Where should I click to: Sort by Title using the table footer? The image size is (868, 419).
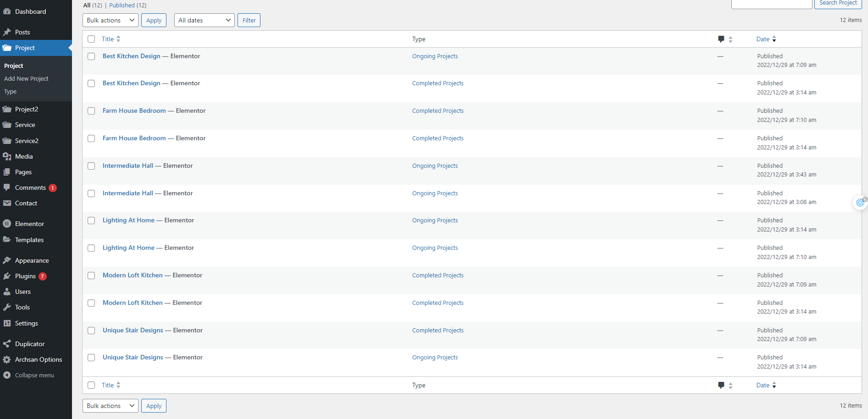coord(111,385)
